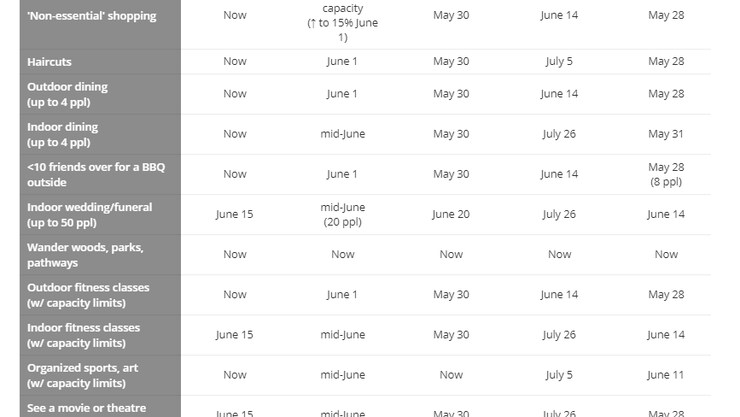This screenshot has width=740, height=417.
Task: Click the 'Non-essential' shopping row header
Action: 92,16
